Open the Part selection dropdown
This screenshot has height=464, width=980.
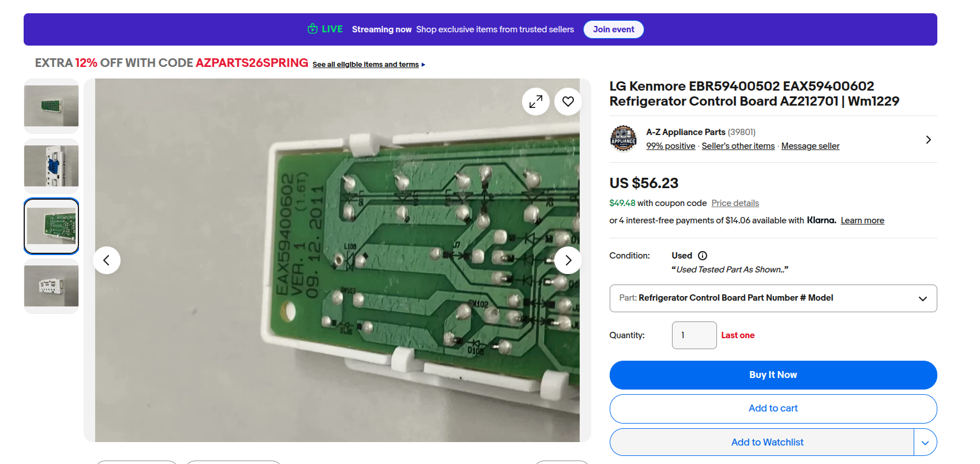pyautogui.click(x=773, y=298)
